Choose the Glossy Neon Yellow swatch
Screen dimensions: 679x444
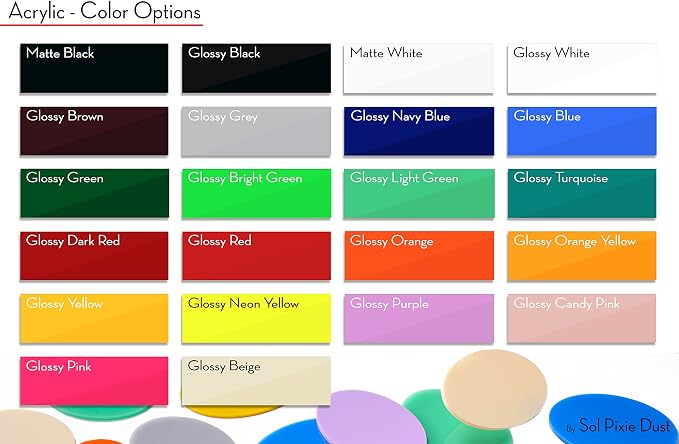(256, 318)
